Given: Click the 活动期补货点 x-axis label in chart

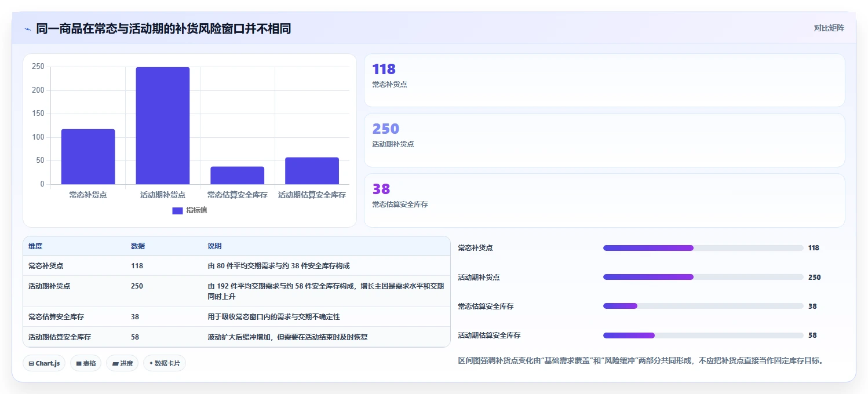Looking at the screenshot, I should pos(163,195).
